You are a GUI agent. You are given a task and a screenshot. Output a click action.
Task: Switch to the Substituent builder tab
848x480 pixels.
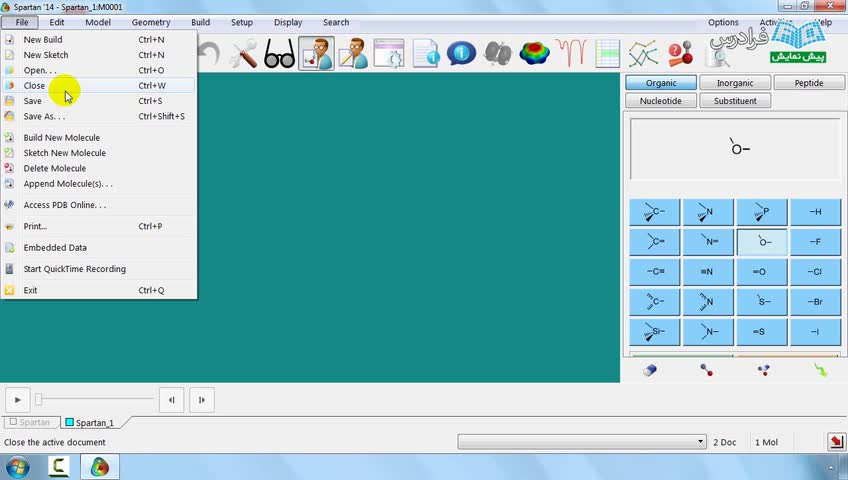click(735, 101)
